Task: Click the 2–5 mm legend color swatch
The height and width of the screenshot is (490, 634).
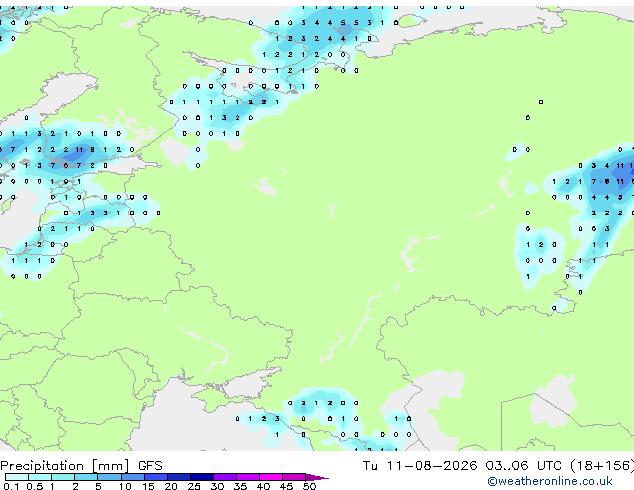Action: point(86,477)
